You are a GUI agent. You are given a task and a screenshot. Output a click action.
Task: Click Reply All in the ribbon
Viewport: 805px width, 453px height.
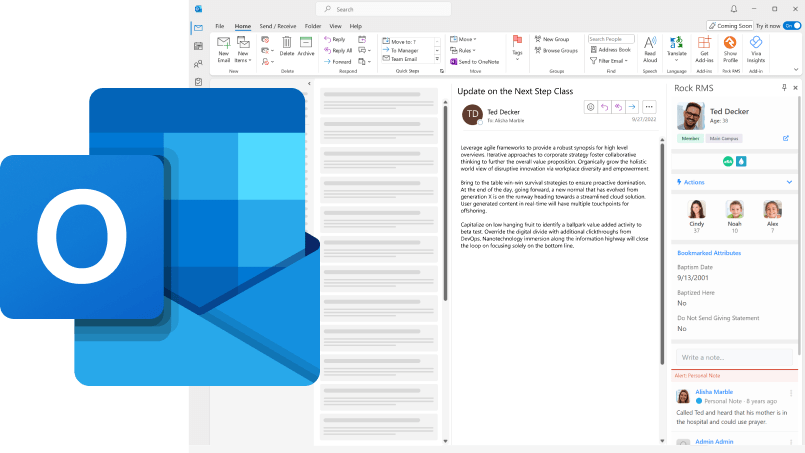[x=338, y=50]
